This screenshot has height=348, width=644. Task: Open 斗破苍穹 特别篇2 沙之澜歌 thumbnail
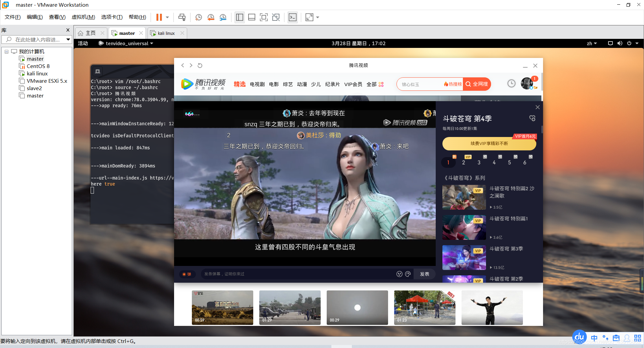click(464, 197)
